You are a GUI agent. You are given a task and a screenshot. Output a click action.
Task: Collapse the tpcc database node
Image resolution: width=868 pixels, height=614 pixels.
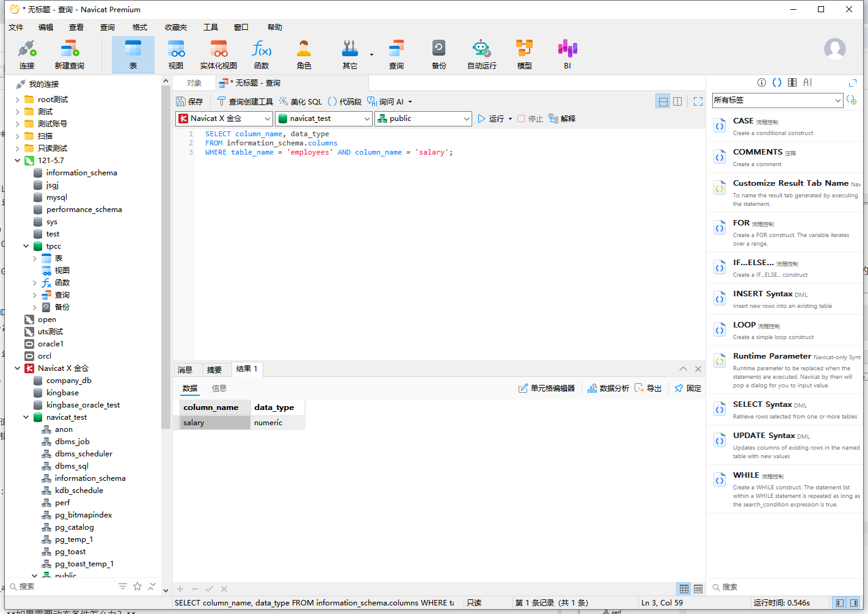(26, 246)
